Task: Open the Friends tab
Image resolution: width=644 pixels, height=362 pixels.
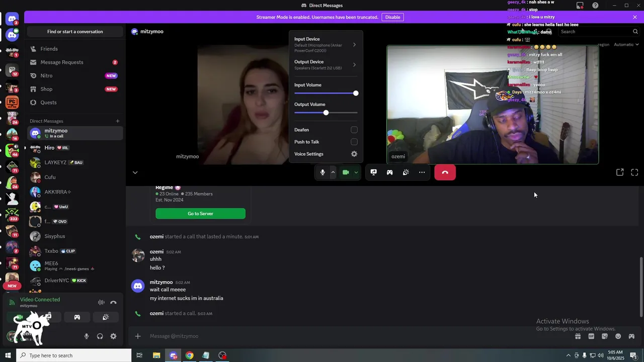Action: 75,49
